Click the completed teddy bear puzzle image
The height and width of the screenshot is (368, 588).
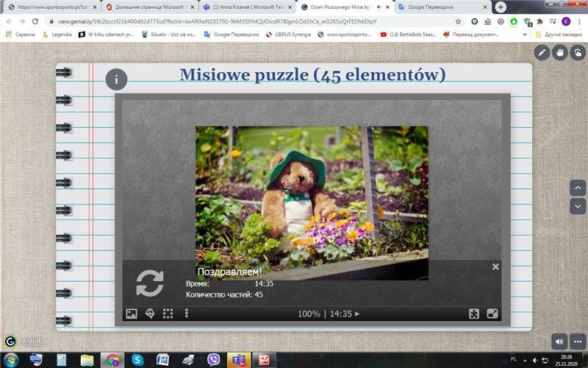(312, 203)
